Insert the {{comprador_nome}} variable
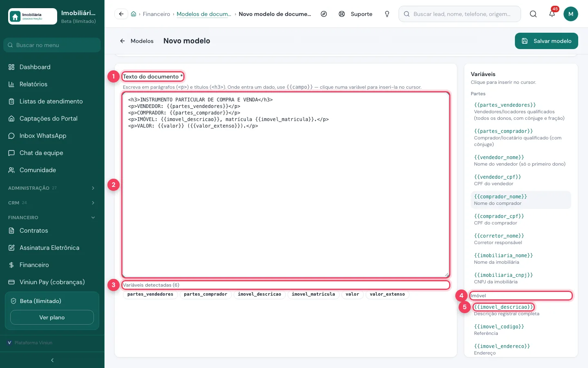 coord(521,200)
